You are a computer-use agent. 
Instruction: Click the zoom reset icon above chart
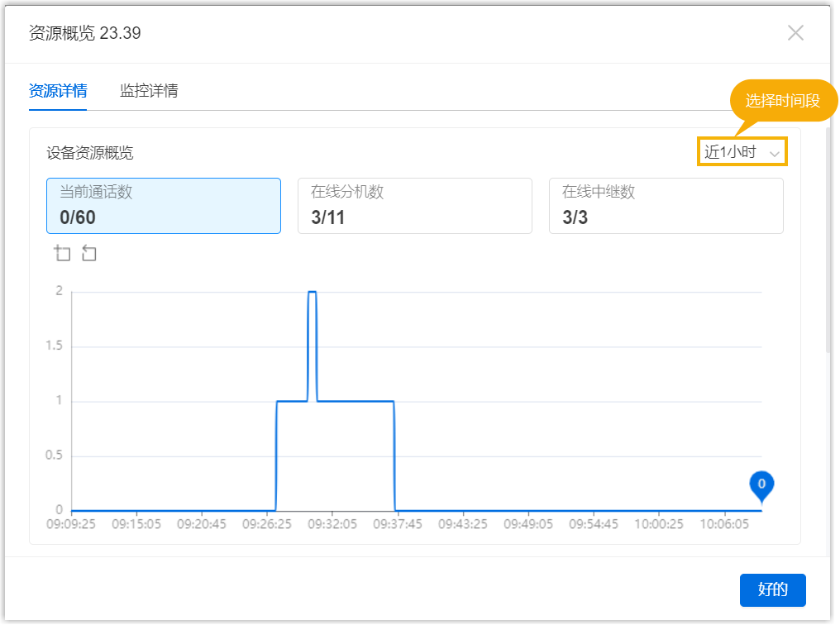click(89, 254)
